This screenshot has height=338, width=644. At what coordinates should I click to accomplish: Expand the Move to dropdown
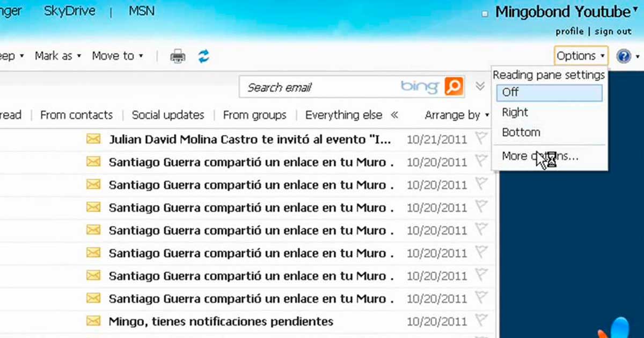click(x=118, y=56)
